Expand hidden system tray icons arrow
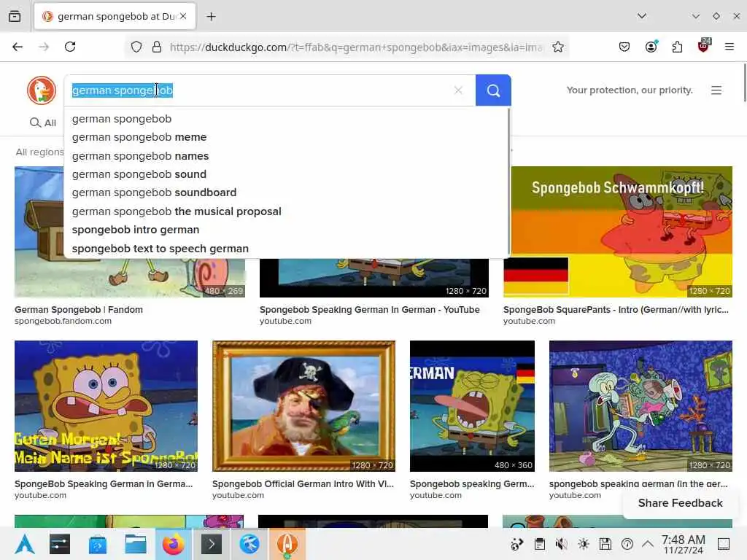 pos(648,544)
